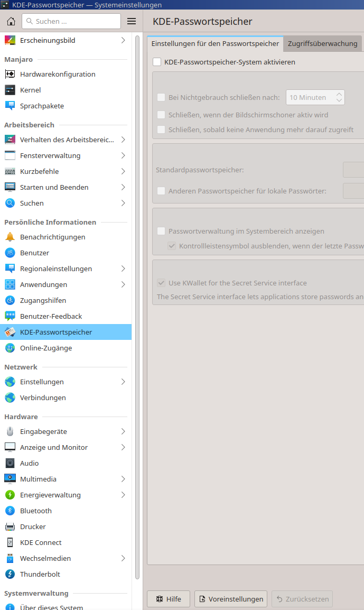Switch to the Zugriffsüberwachung tab
364x610 pixels.
pyautogui.click(x=322, y=43)
